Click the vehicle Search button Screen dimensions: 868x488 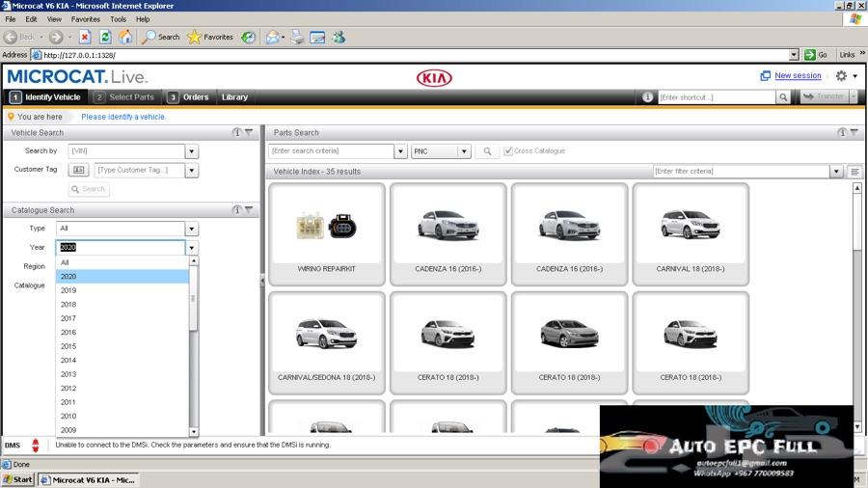(89, 189)
